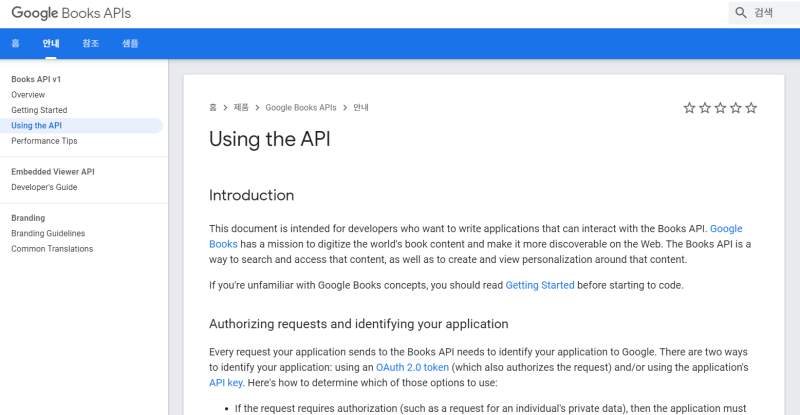
Task: Rate the page one star
Action: [x=689, y=108]
